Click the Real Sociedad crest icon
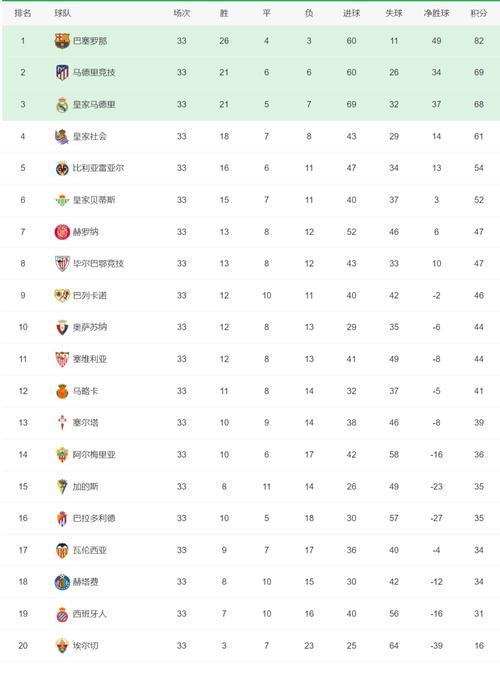 click(62, 137)
